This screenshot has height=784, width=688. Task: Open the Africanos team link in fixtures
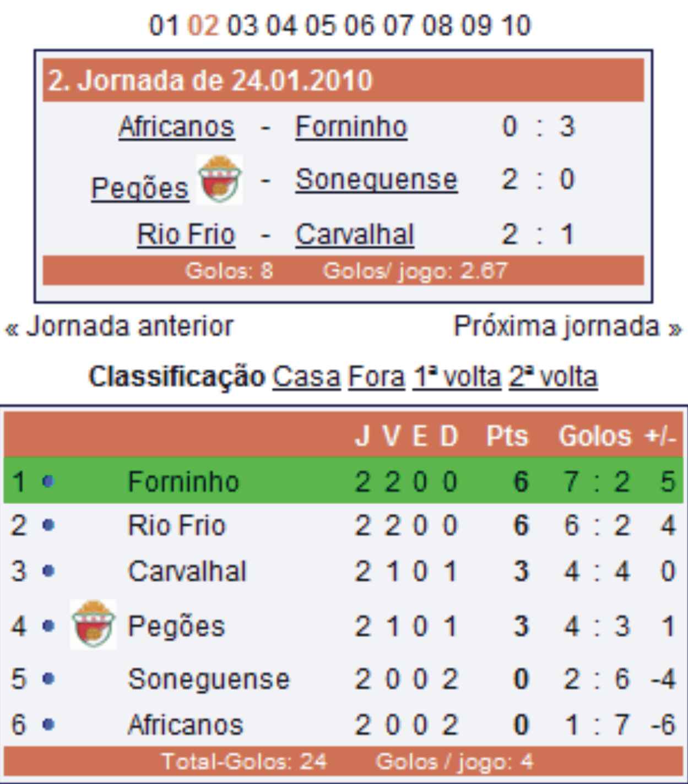coord(176,127)
